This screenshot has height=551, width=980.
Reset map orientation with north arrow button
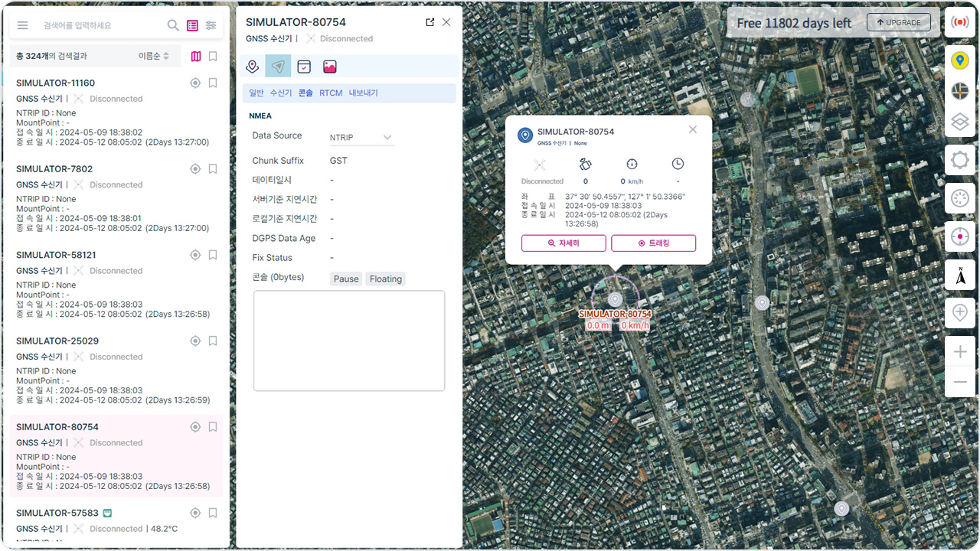960,275
